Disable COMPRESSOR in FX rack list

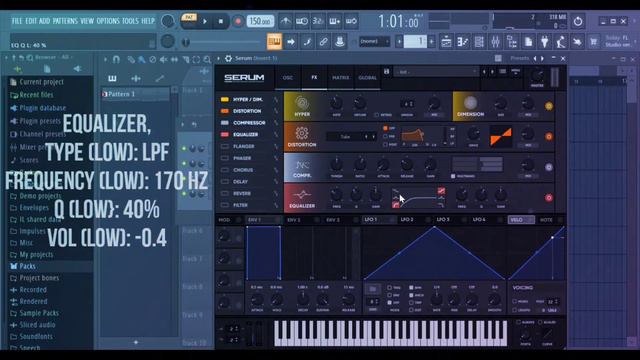coord(225,123)
